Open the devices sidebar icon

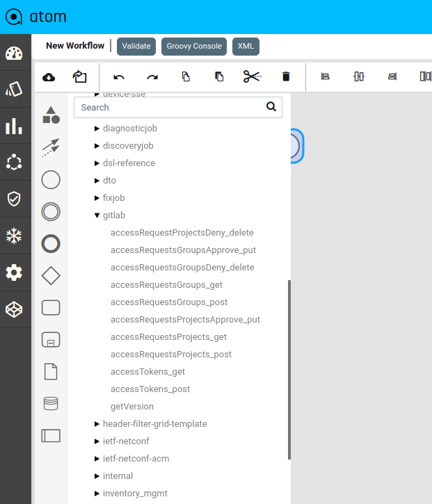(x=14, y=89)
